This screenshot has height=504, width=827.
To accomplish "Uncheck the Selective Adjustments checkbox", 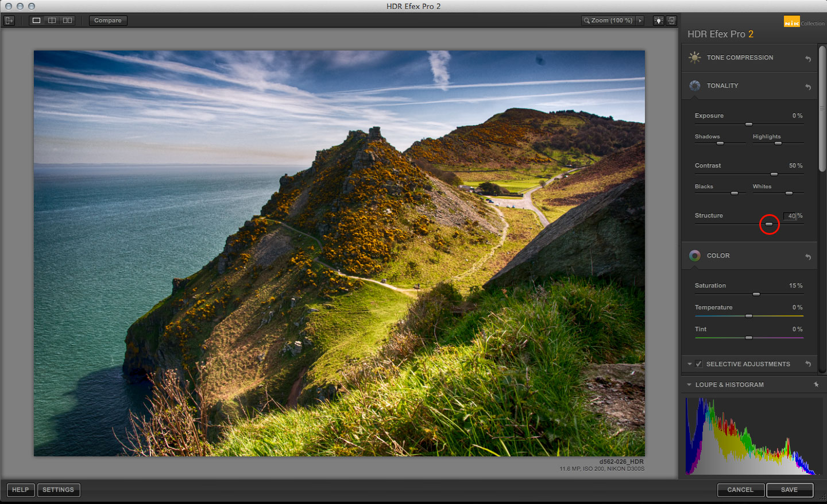I will pos(699,364).
